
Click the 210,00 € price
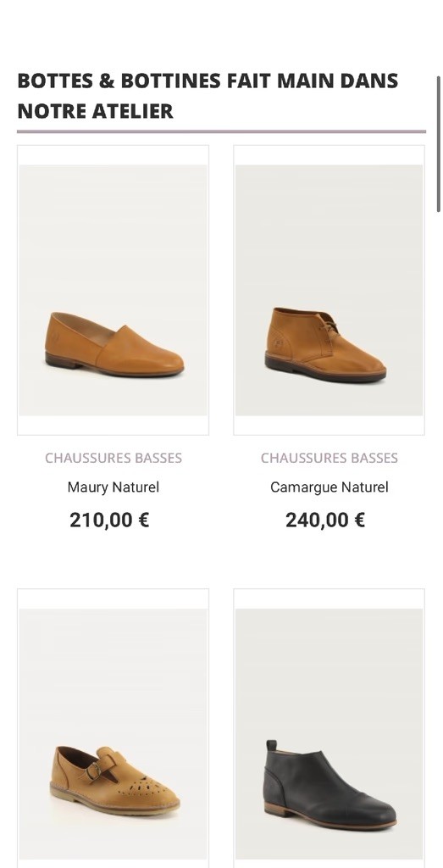(109, 520)
